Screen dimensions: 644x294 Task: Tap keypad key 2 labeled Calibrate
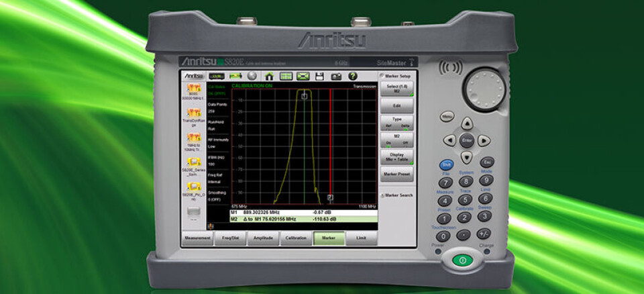coord(464,217)
